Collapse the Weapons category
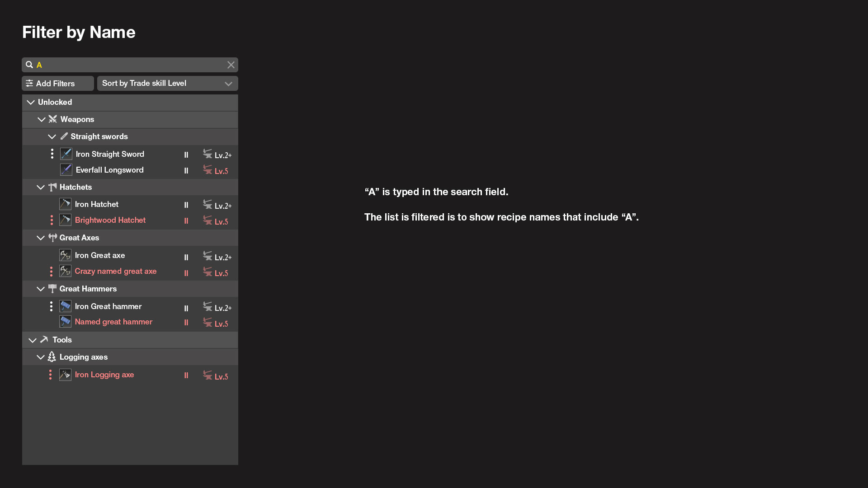The height and width of the screenshot is (488, 868). (x=41, y=119)
